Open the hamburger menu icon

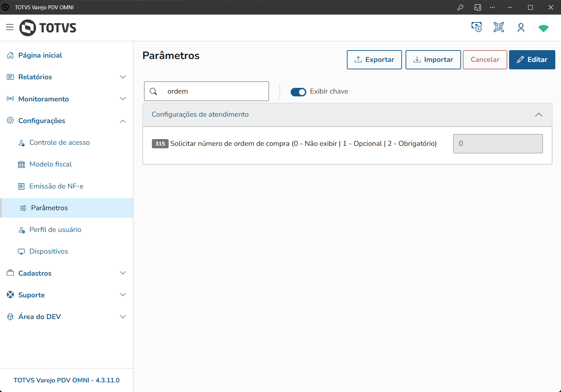[x=10, y=27]
